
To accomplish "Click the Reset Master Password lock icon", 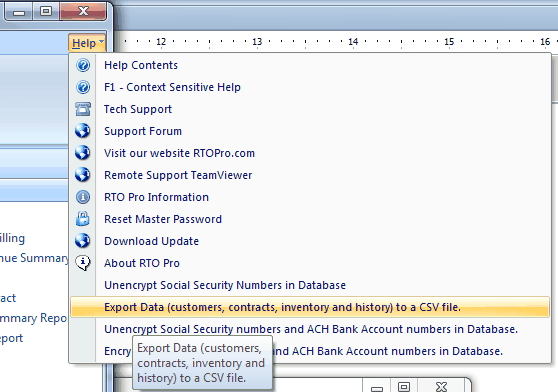I will pos(83,219).
